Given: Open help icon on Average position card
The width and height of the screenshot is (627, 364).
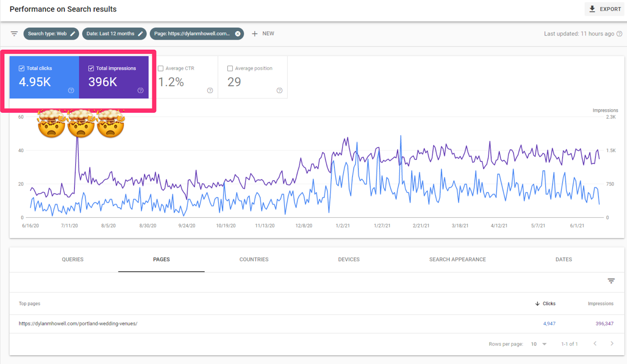Looking at the screenshot, I should 279,90.
